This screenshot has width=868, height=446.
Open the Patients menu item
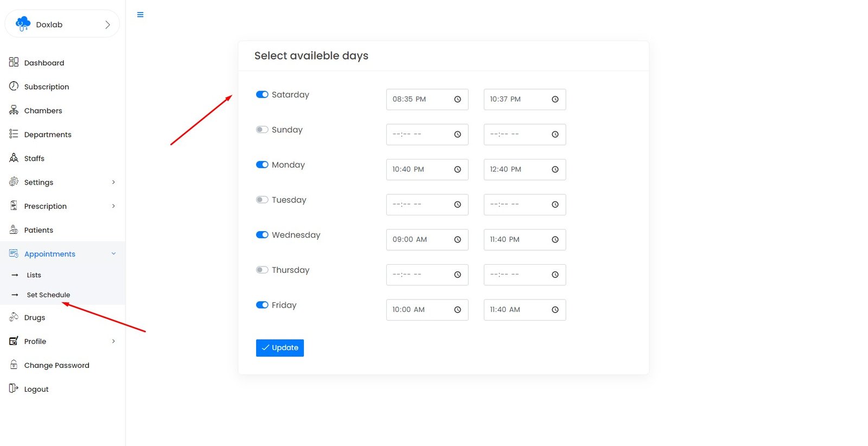coord(39,230)
